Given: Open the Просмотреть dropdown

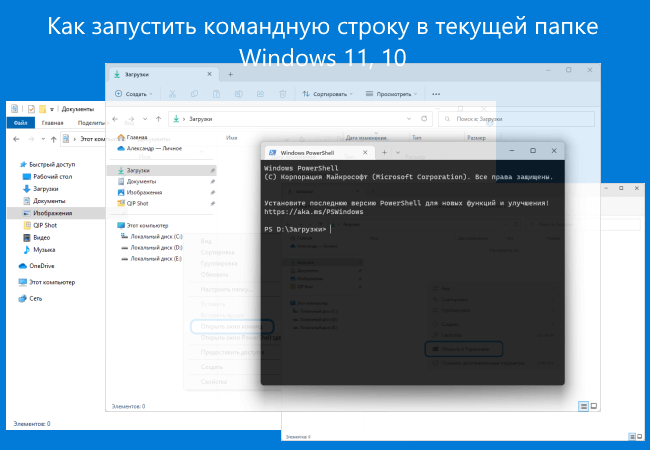Looking at the screenshot, I should (x=391, y=94).
